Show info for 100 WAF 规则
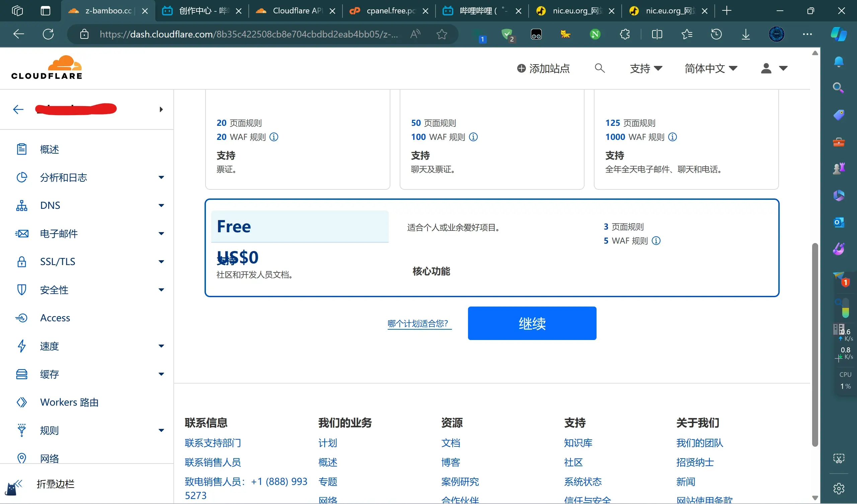857x504 pixels. click(473, 137)
